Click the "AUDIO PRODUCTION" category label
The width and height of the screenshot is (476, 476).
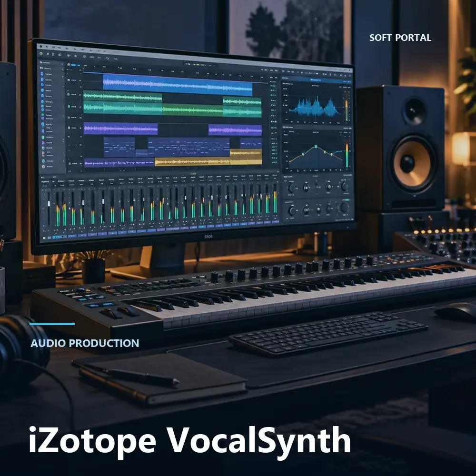[85, 343]
